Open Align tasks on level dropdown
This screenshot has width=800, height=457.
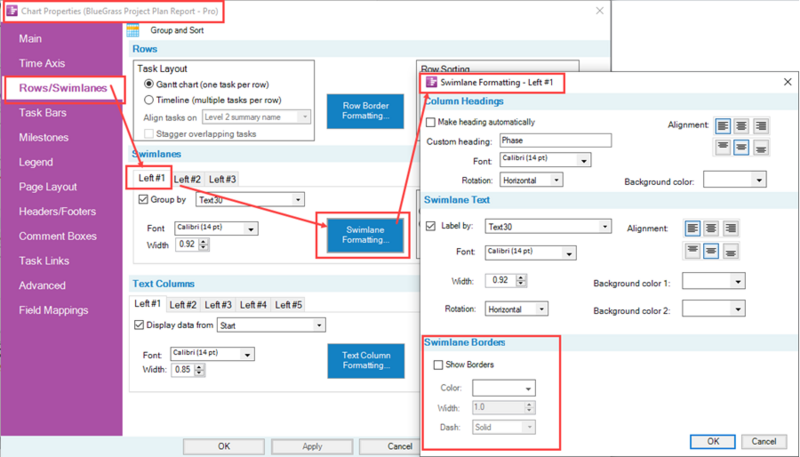pyautogui.click(x=256, y=117)
